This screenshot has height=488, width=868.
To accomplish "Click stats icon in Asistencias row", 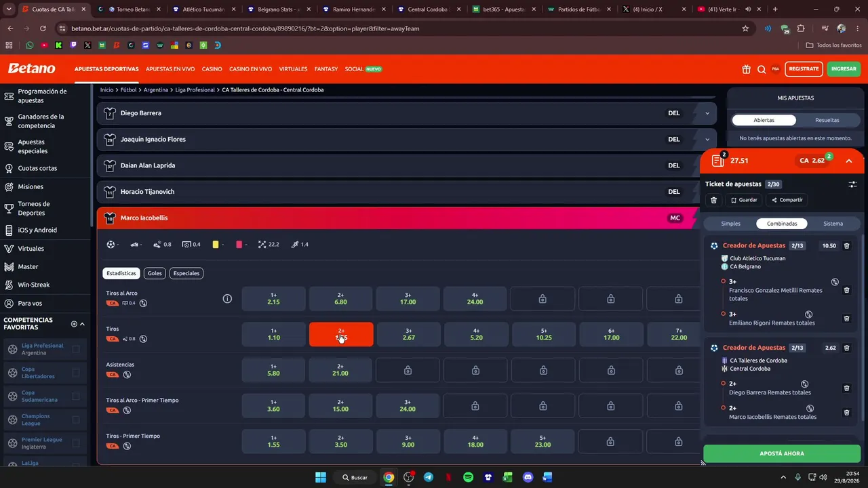I will click(x=127, y=374).
